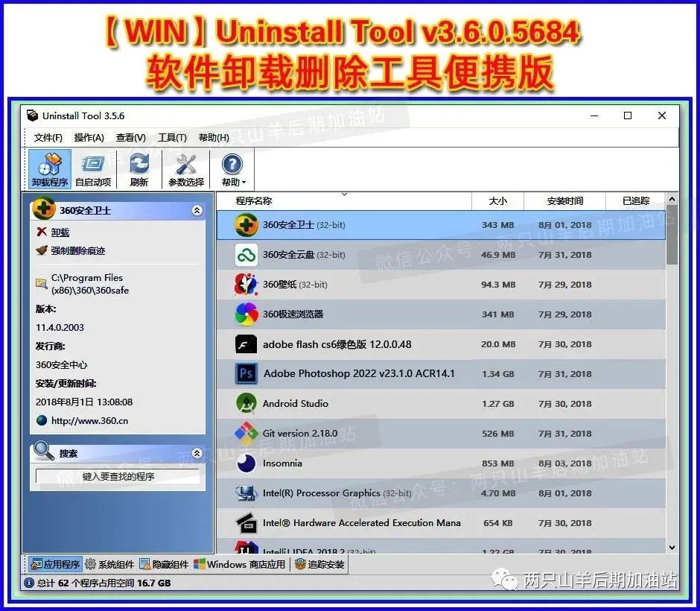
Task: Select the Insomnia row name
Action: 282,463
